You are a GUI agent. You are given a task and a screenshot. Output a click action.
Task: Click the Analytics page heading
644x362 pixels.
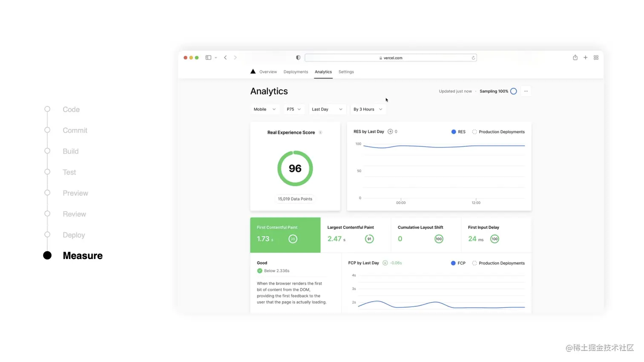(x=269, y=91)
